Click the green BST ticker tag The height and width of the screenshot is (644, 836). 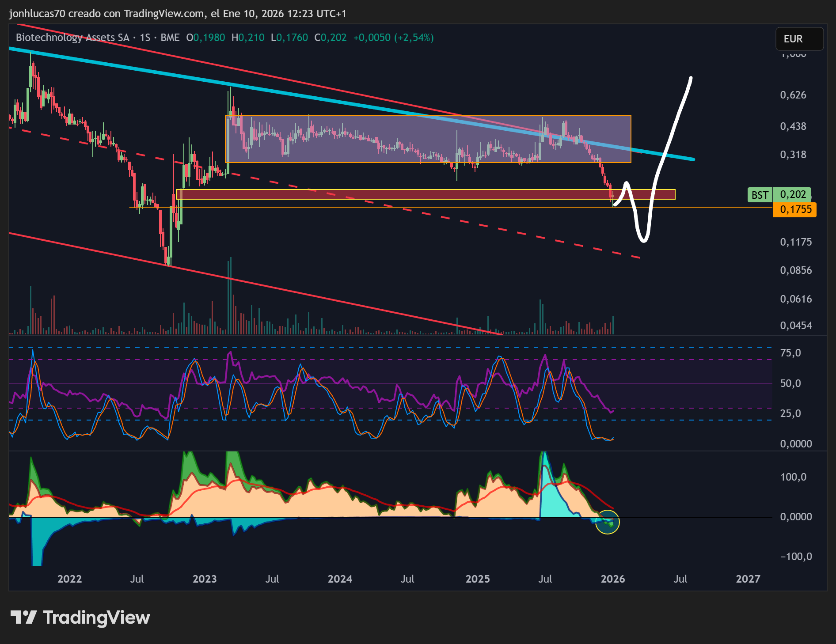pos(760,195)
